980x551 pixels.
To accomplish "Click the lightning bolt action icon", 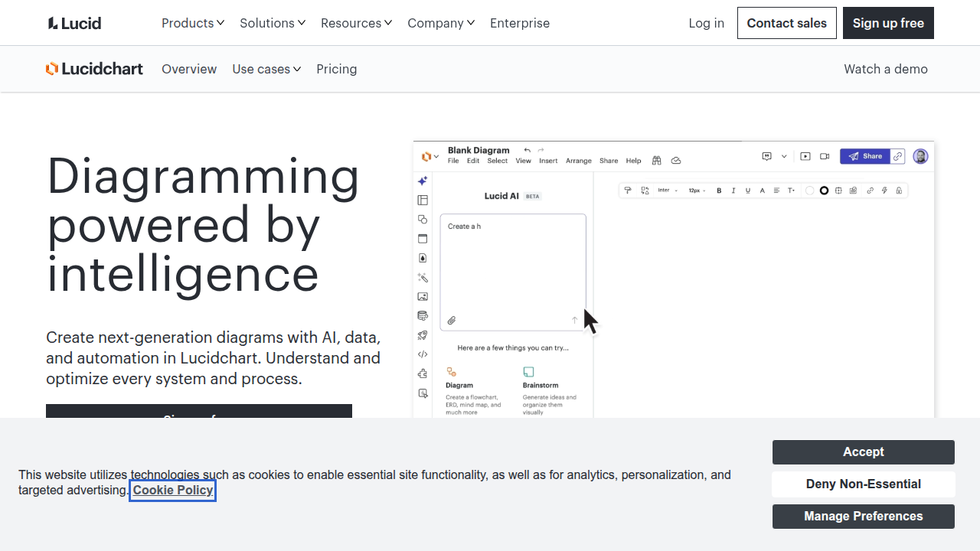I will (x=884, y=191).
